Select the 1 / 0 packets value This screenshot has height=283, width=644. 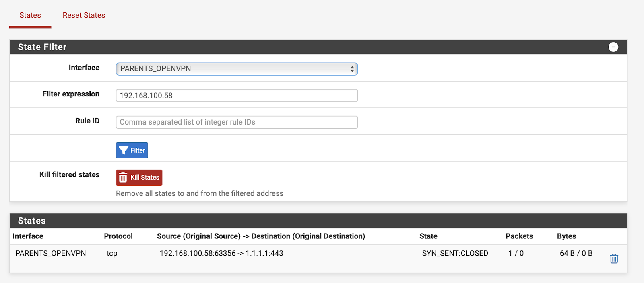point(516,253)
